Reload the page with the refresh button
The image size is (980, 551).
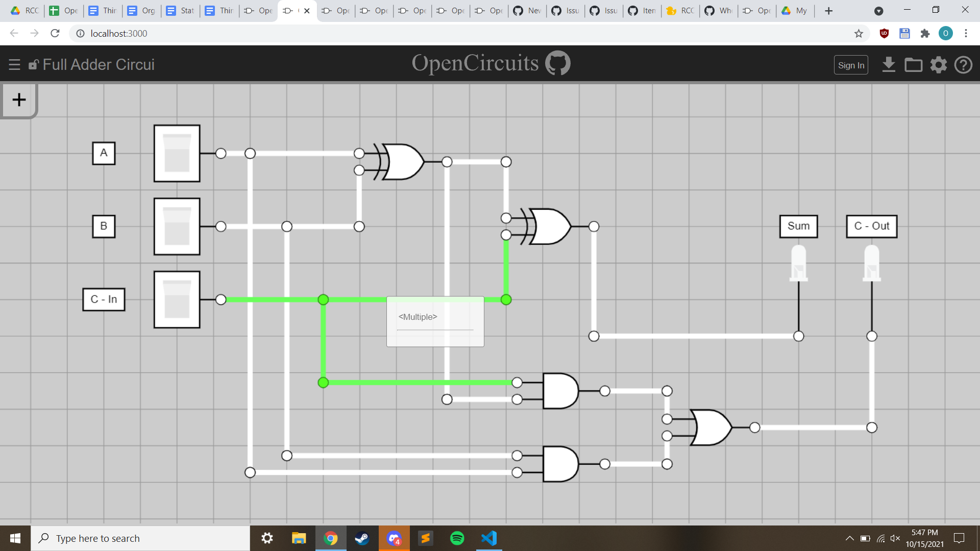click(x=55, y=33)
